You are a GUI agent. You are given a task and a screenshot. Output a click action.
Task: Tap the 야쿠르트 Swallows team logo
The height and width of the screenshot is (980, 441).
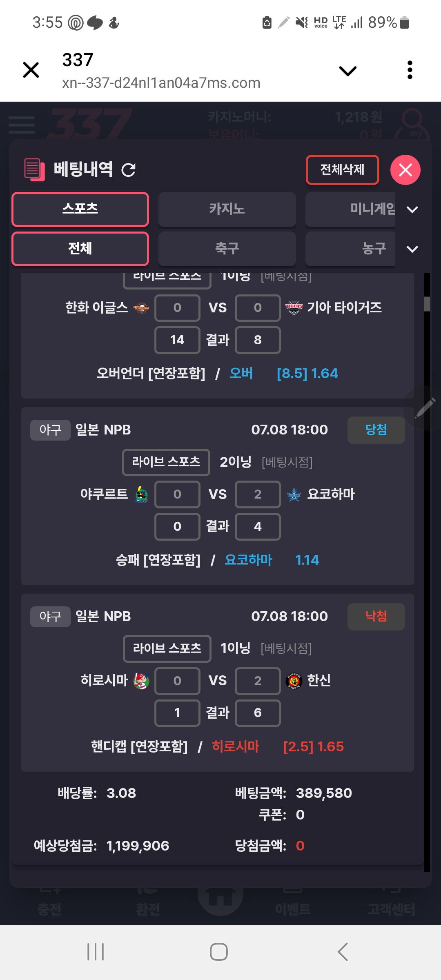coord(141,494)
